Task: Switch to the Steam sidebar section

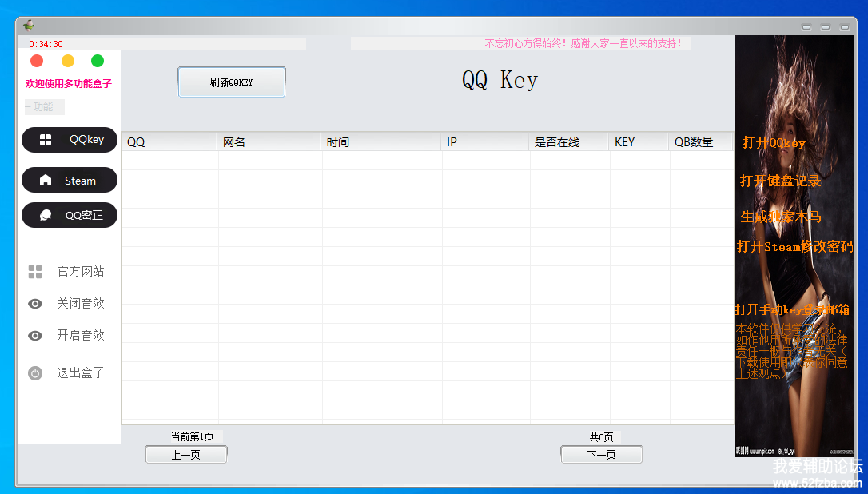Action: click(x=70, y=180)
